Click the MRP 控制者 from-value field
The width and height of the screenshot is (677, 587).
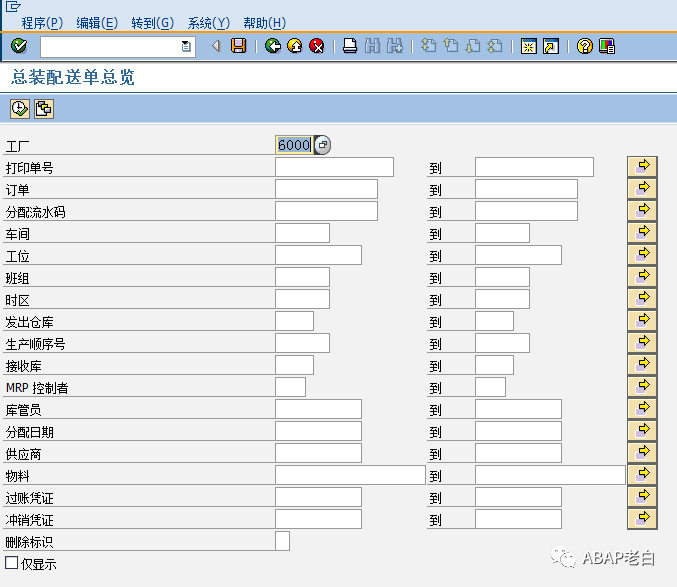tap(290, 387)
